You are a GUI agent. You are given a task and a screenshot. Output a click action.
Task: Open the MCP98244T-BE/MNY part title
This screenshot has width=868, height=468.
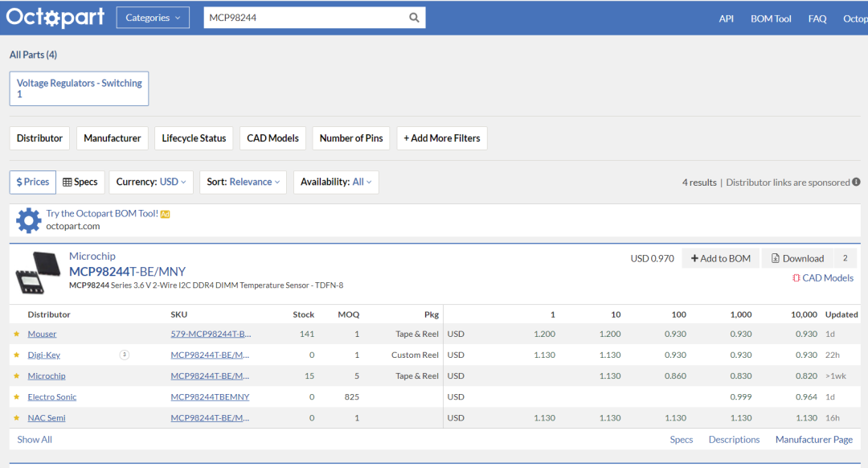pos(127,271)
